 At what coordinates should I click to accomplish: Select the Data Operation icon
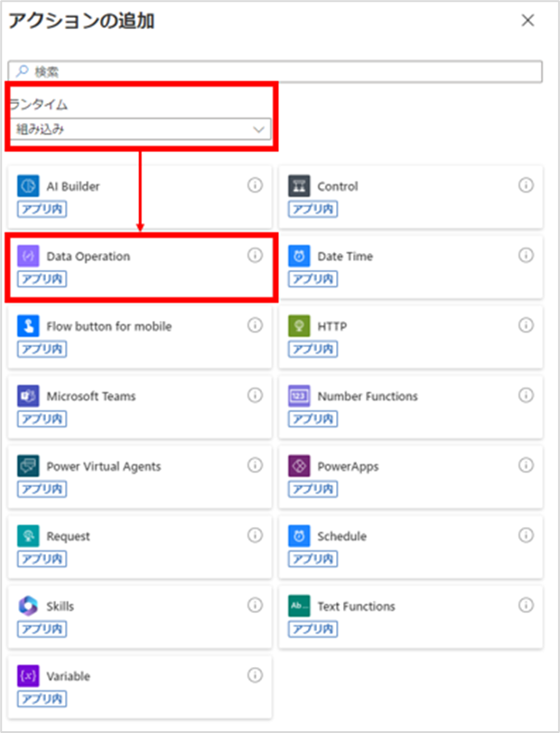pyautogui.click(x=28, y=256)
